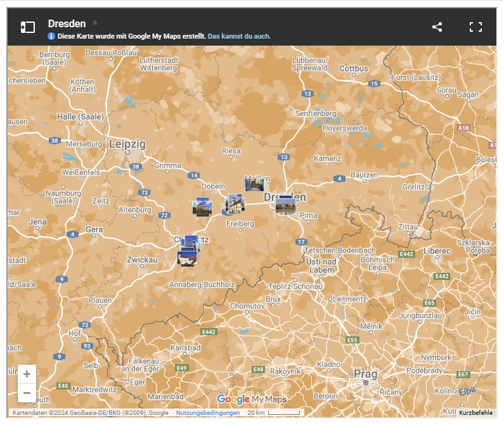Click the blue info icon
The height and width of the screenshot is (425, 504).
pos(51,37)
